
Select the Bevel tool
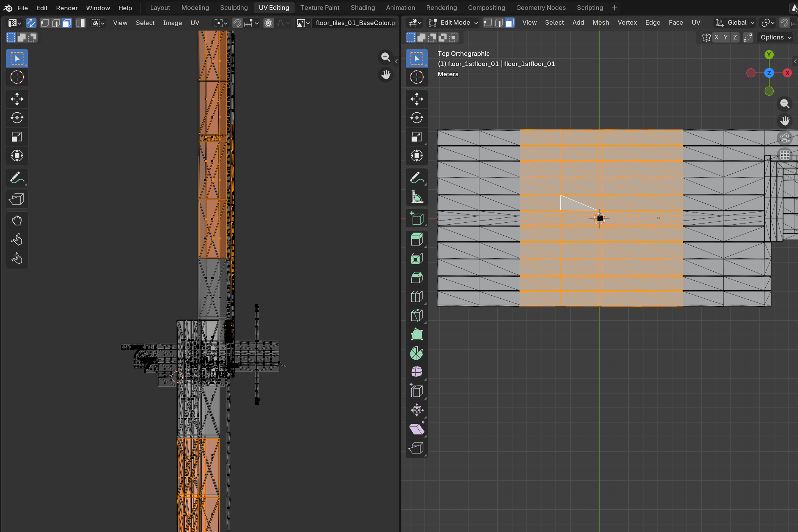tap(416, 277)
